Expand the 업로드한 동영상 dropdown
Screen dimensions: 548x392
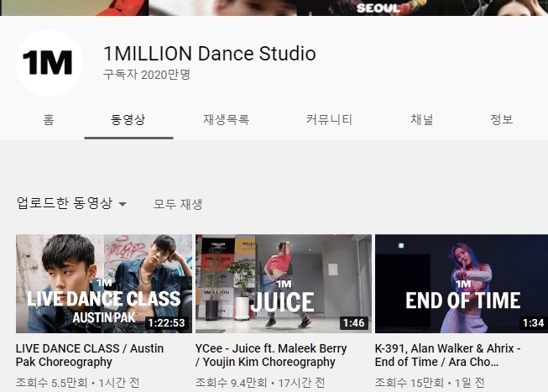point(71,203)
